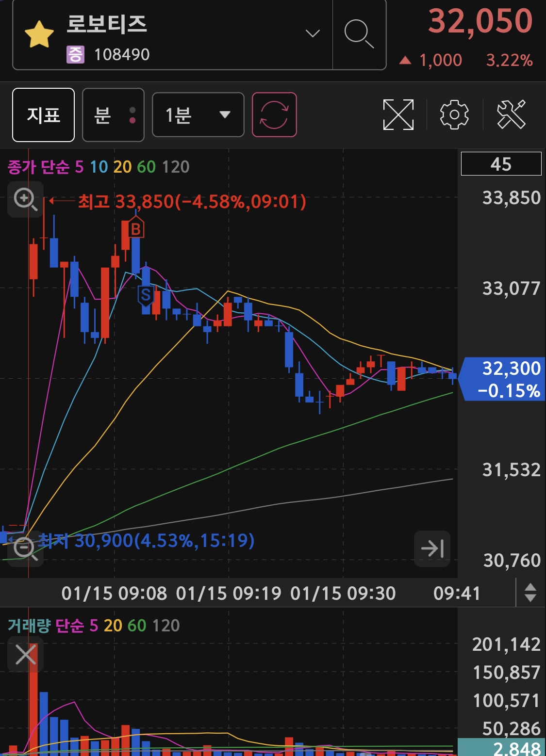
Task: Zoom out the chart with minus magnifier
Action: click(25, 548)
